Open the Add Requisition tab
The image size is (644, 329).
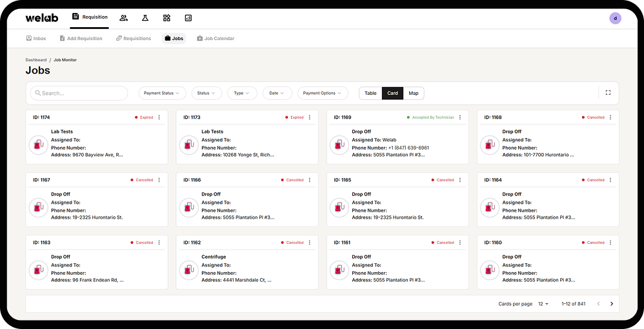point(81,39)
